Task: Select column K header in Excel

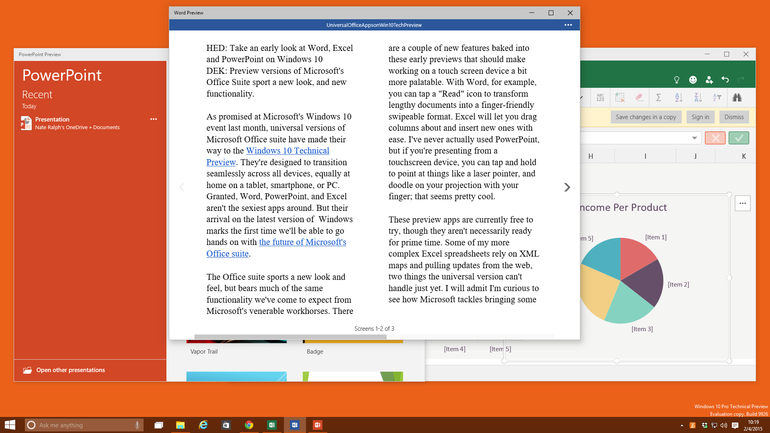Action: [743, 156]
